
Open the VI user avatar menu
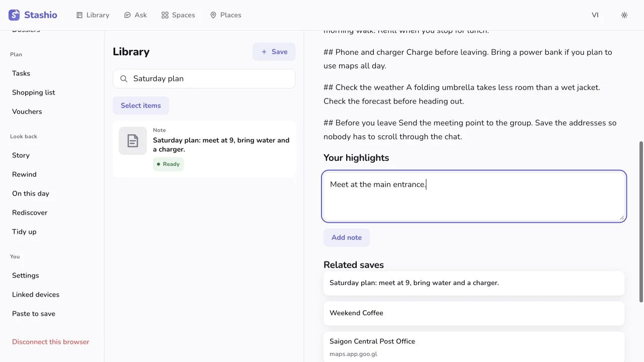point(595,15)
